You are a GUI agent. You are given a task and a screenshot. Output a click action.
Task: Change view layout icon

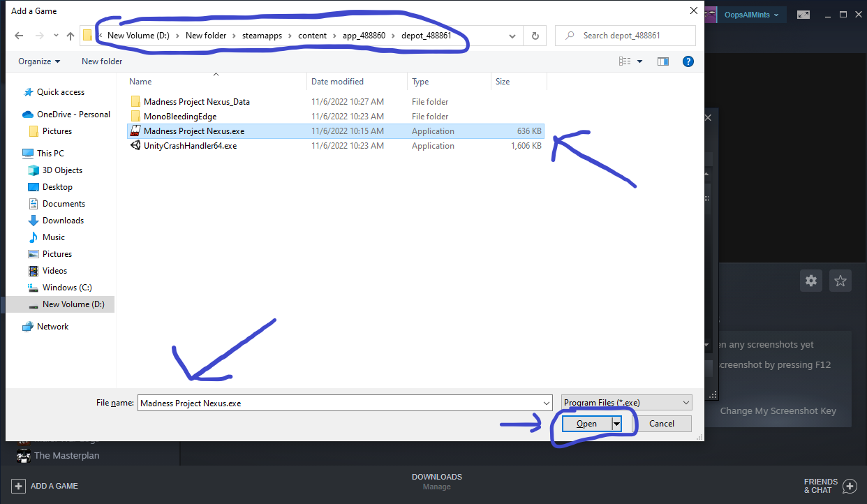(625, 61)
